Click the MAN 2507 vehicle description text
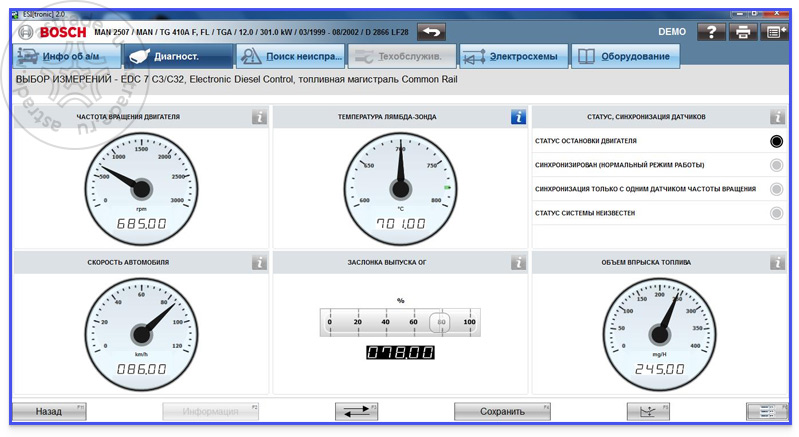The image size is (799, 437). pos(251,32)
